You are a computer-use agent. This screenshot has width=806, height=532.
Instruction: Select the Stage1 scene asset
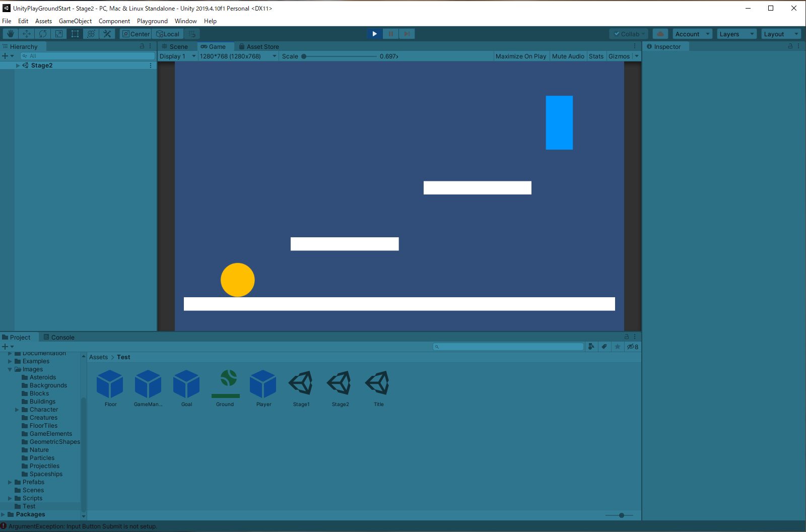pos(301,388)
